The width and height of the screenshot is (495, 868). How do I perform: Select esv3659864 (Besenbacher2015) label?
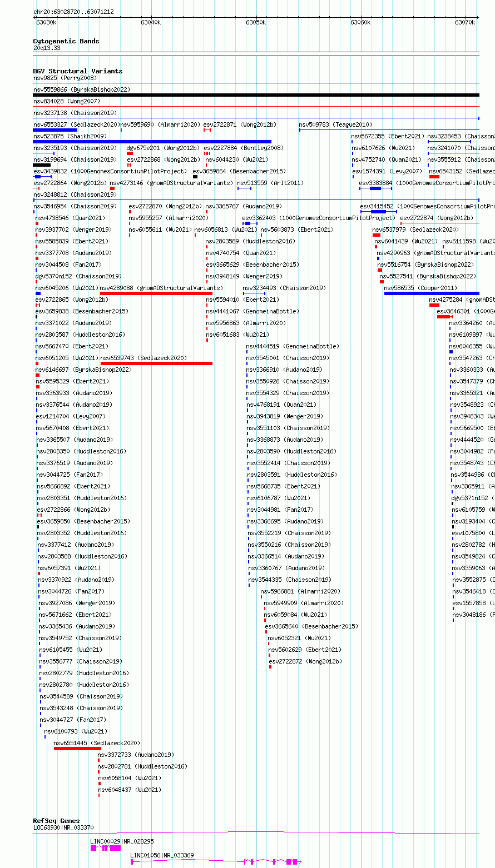239,171
